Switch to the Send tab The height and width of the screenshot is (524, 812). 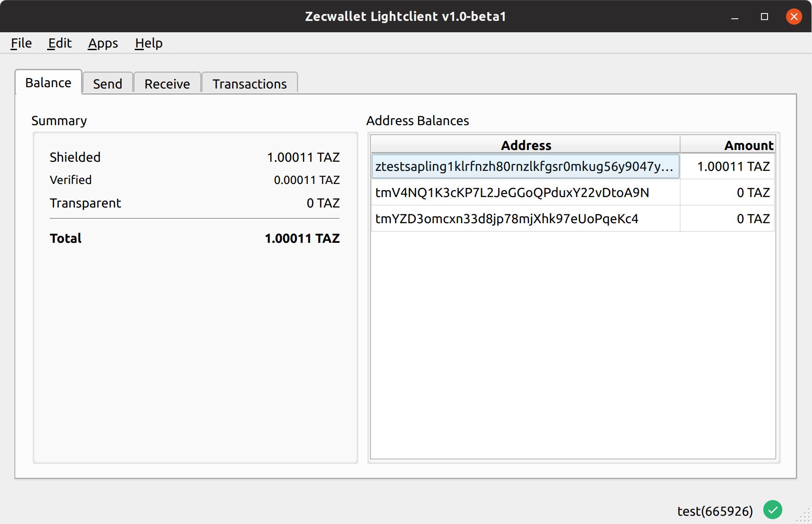coord(107,84)
